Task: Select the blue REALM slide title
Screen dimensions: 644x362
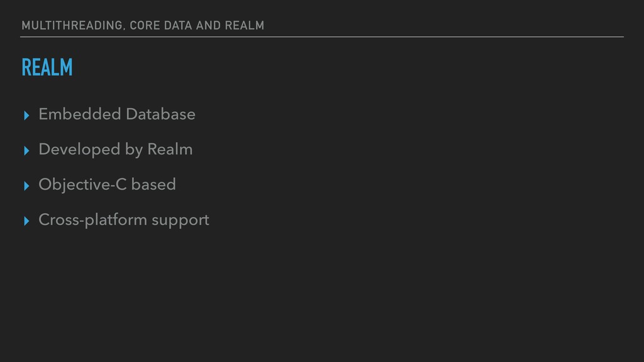Action: (x=47, y=67)
